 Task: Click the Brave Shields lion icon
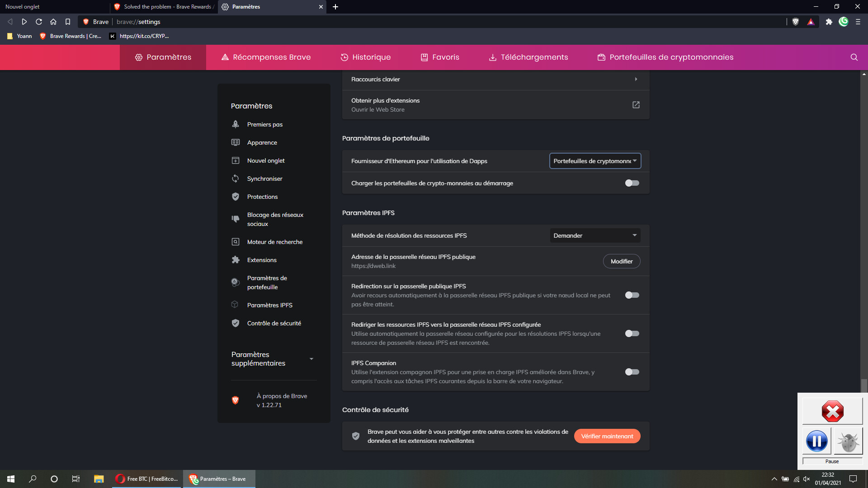[796, 22]
